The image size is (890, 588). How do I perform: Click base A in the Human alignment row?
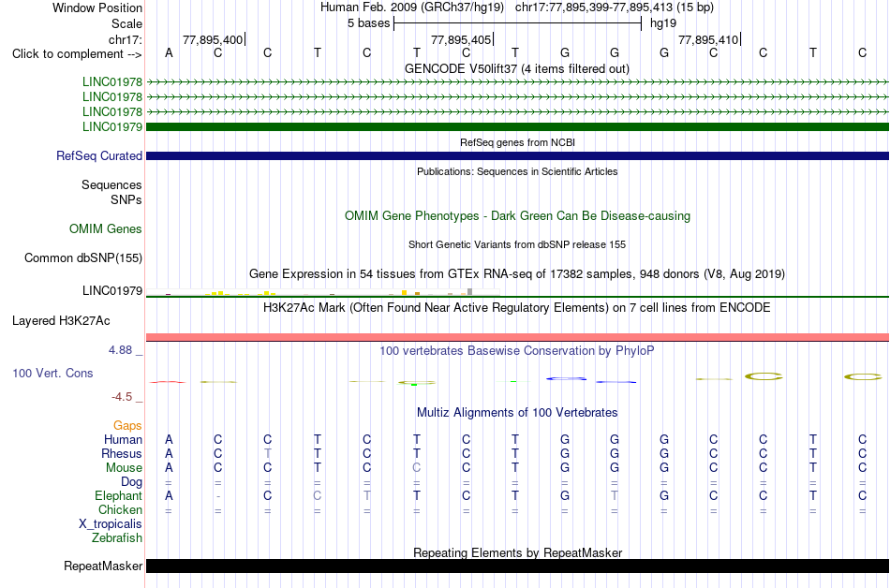click(169, 439)
